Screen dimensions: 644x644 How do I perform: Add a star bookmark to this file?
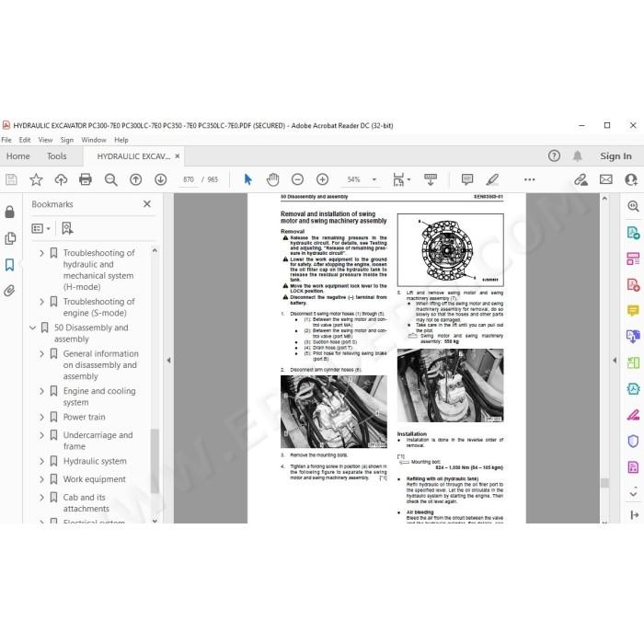point(36,179)
